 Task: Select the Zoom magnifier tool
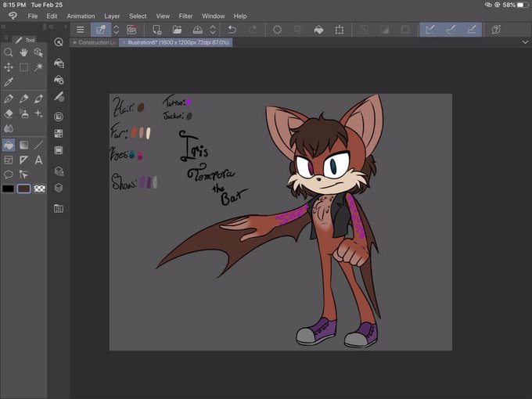[x=9, y=52]
